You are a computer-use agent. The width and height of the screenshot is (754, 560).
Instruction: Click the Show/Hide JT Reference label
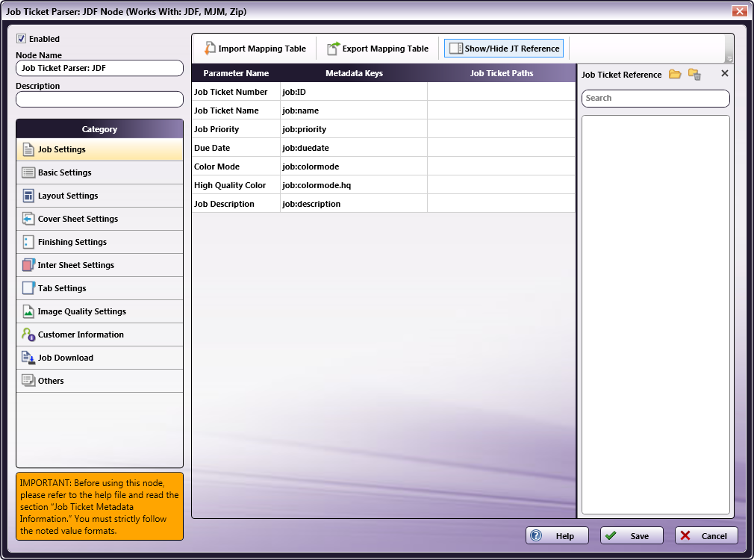[x=512, y=49]
